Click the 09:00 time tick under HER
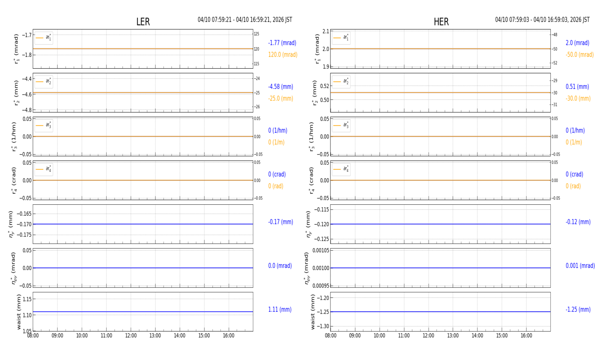This screenshot has height=364, width=595. point(355,336)
